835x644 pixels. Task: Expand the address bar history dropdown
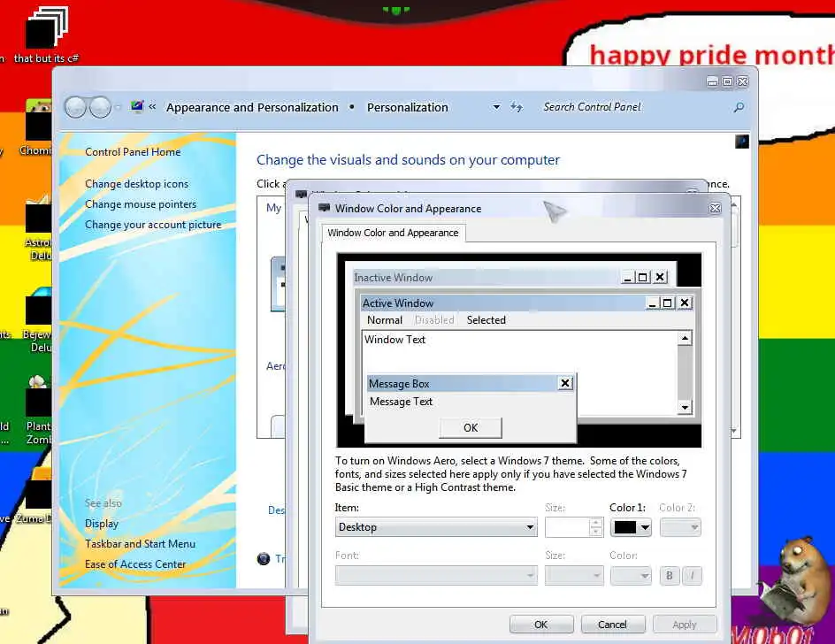(x=496, y=107)
